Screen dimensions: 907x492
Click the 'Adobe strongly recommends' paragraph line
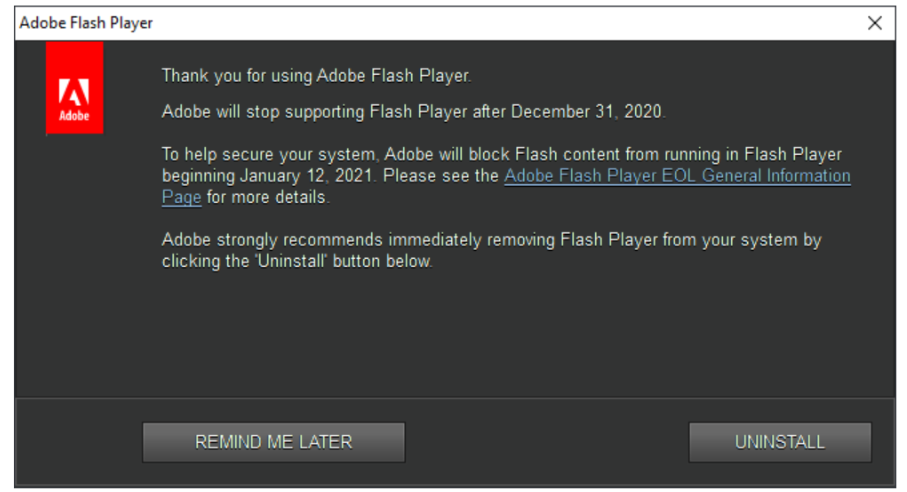pos(491,240)
